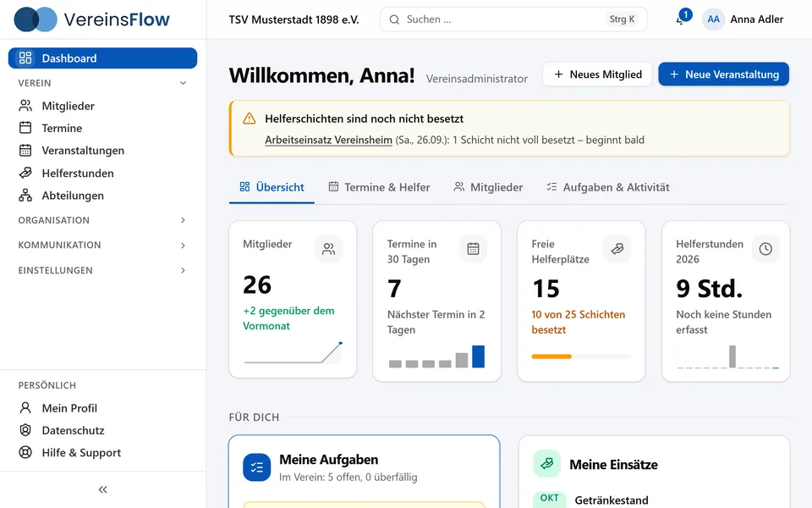Viewport: 812px width, 508px height.
Task: Click the Freie Helferplätze count 15
Action: click(546, 288)
